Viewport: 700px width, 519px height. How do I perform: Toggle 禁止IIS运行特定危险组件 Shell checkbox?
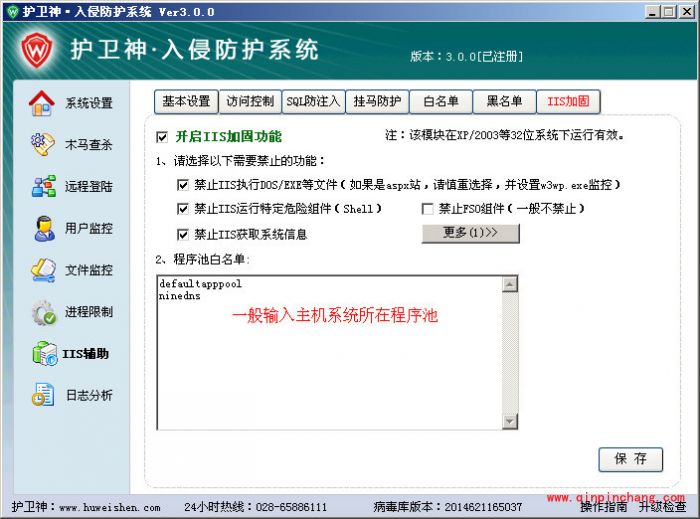[x=183, y=208]
